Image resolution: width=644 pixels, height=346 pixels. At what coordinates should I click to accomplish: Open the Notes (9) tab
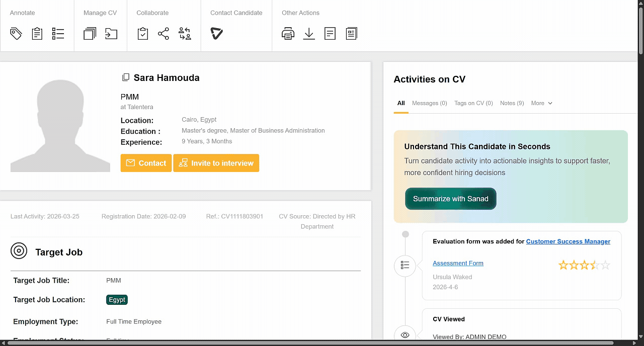tap(512, 103)
